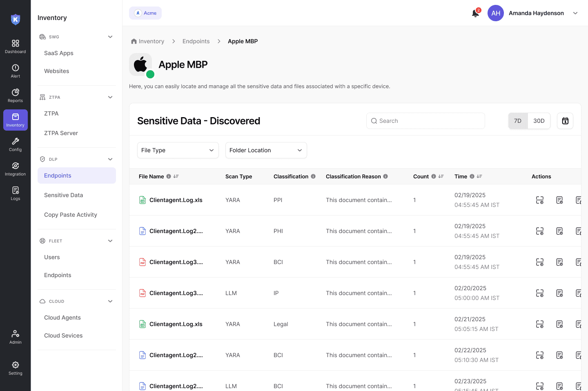Viewport: 588px width, 391px height.
Task: Click the 'PHI' classification cell
Action: (278, 231)
